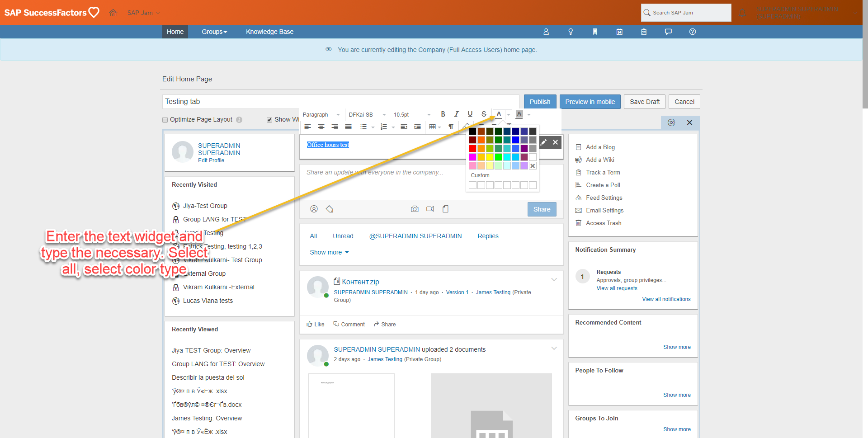Click the lightbulb icon in nav bar
Screen dimensions: 868x438
tap(571, 32)
